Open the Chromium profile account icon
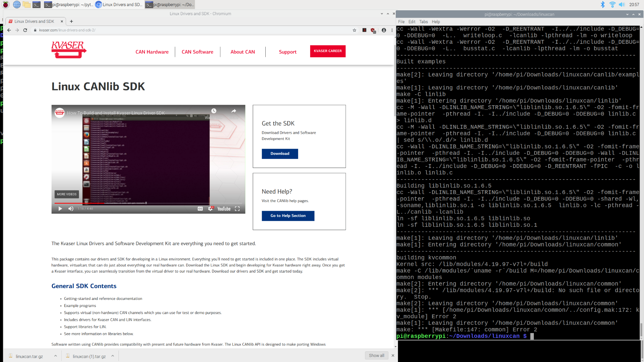 coord(384,30)
